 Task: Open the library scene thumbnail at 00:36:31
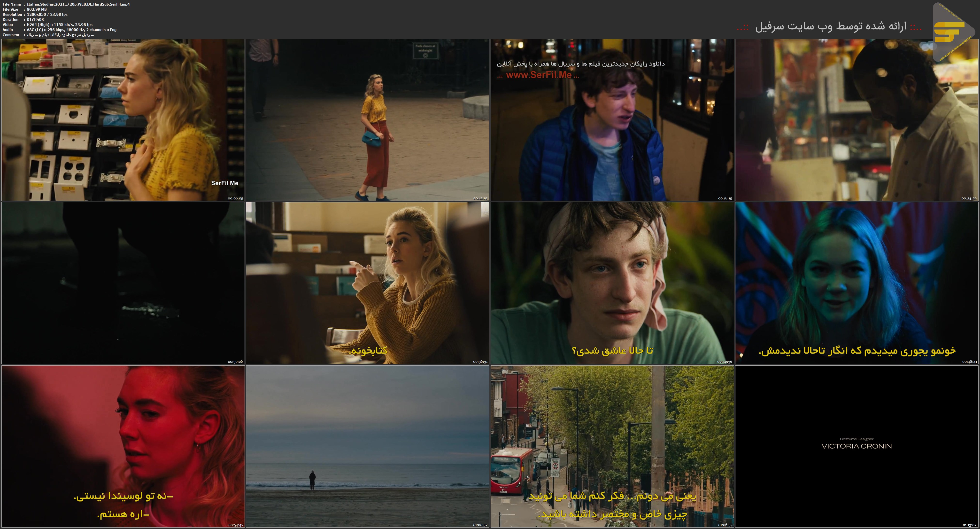point(368,283)
